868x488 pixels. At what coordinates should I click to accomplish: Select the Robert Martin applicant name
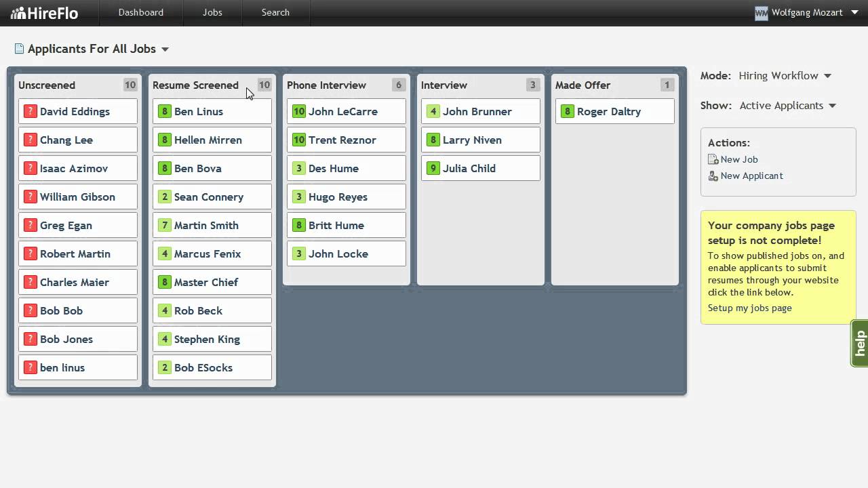tap(75, 253)
